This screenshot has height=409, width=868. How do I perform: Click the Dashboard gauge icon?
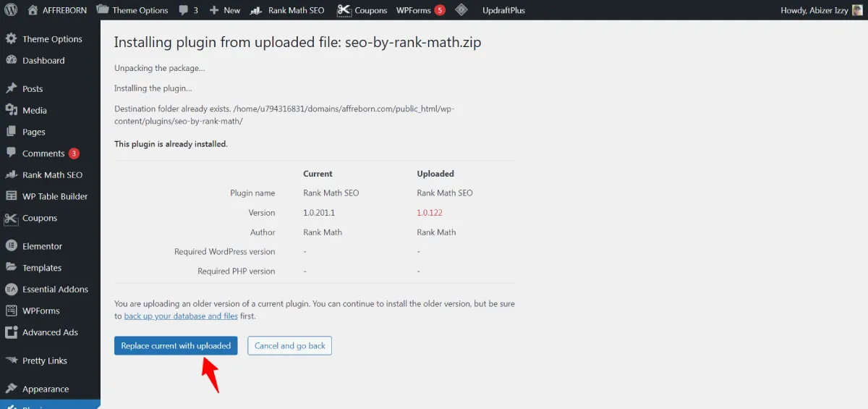[11, 61]
